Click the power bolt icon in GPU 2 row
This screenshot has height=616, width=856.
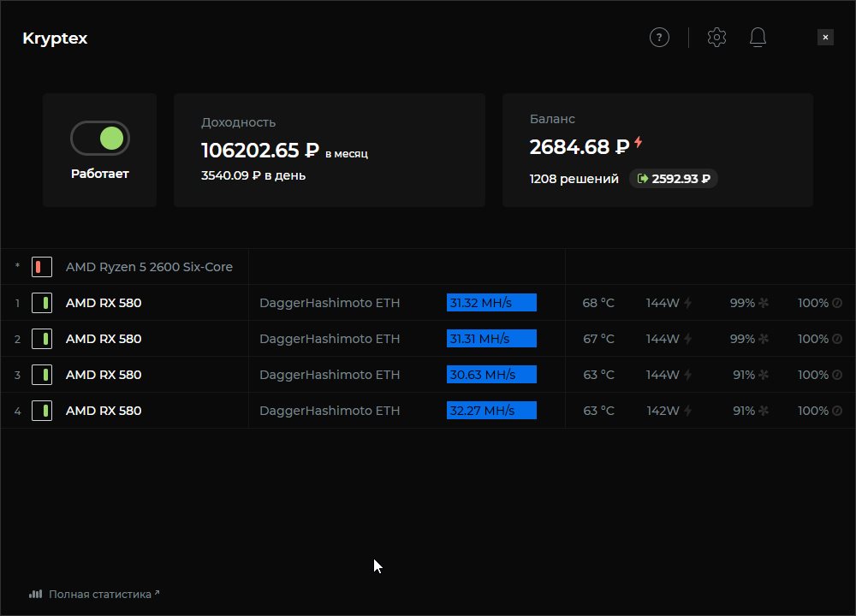point(687,339)
